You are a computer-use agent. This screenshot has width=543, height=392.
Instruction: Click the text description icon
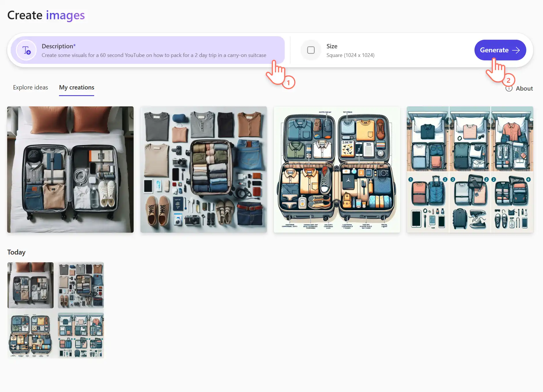pos(26,50)
